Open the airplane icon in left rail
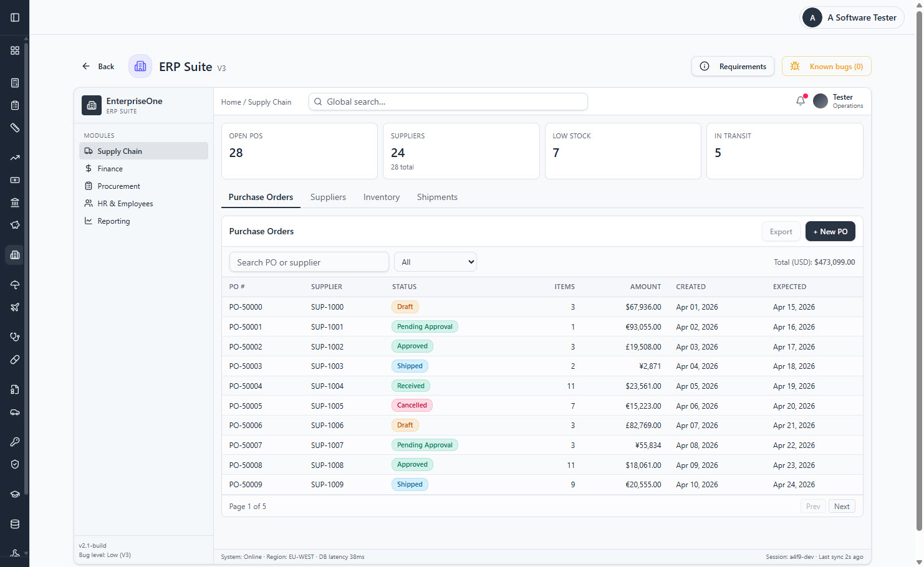This screenshot has width=924, height=567. tap(15, 307)
